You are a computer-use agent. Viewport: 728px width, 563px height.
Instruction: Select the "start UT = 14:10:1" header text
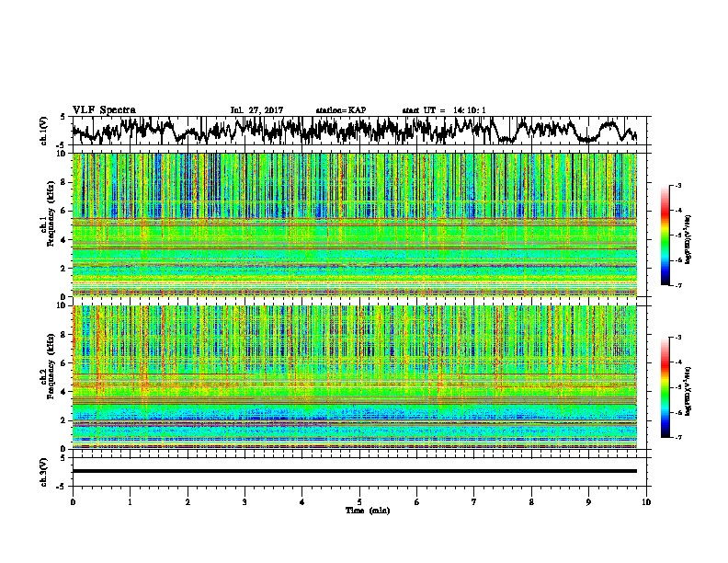point(444,110)
